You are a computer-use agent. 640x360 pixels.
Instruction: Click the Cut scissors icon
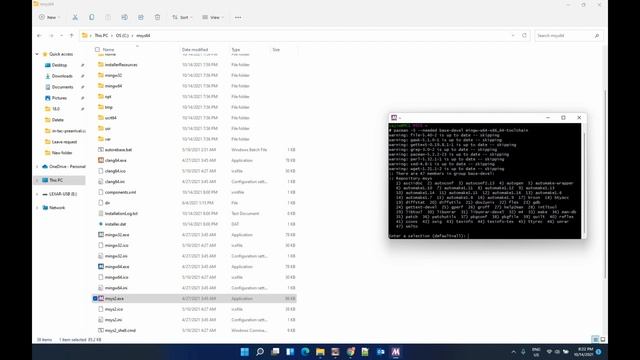pyautogui.click(x=75, y=17)
